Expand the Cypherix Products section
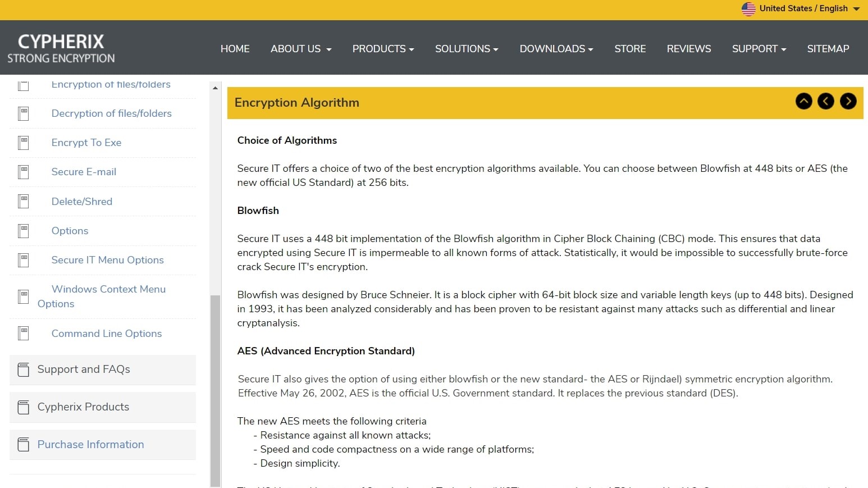 (103, 407)
